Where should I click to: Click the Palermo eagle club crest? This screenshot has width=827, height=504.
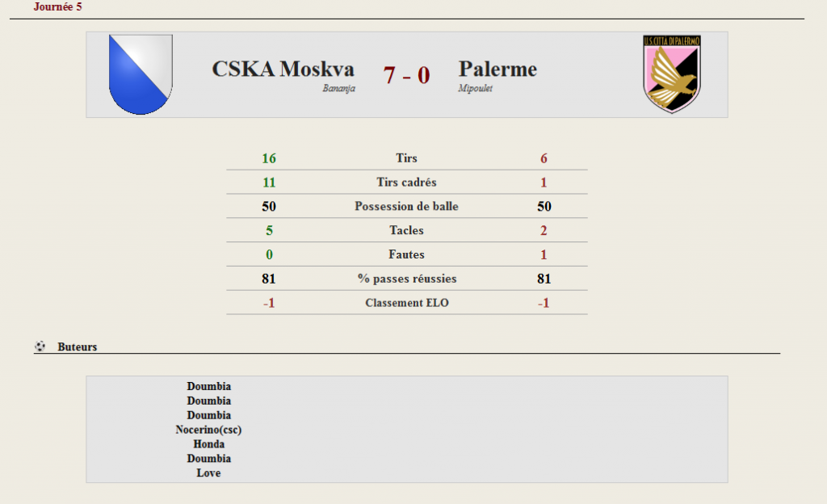pyautogui.click(x=671, y=73)
